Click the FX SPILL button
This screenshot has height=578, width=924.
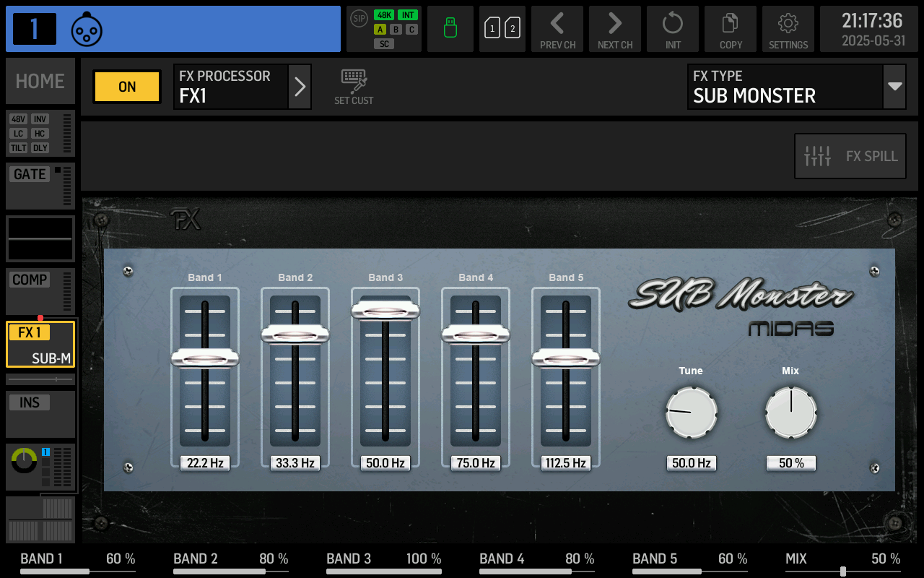(850, 156)
